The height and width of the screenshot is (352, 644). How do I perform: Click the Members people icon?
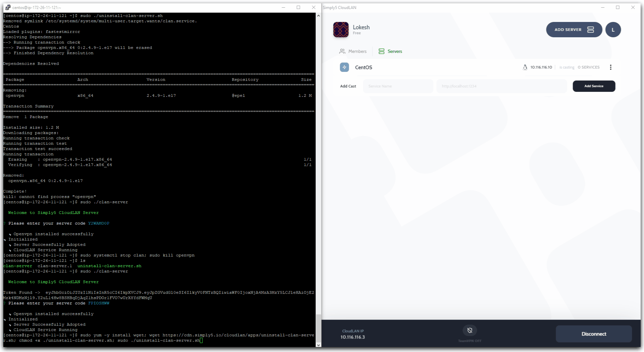343,51
